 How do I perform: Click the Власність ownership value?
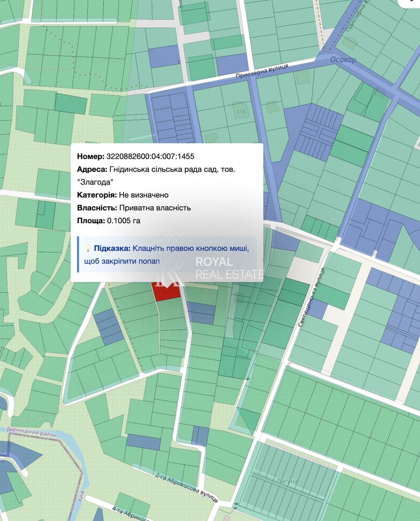tap(155, 208)
